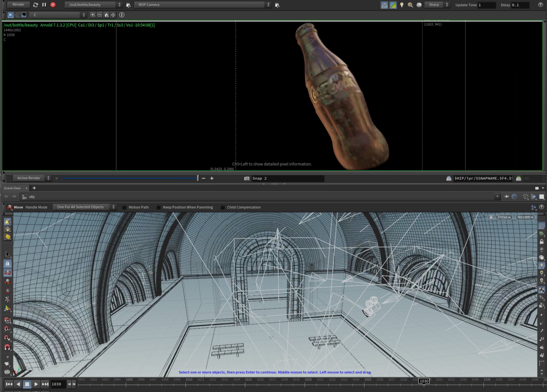Open the Persp viewport menu
The width and height of the screenshot is (547, 392).
point(504,217)
